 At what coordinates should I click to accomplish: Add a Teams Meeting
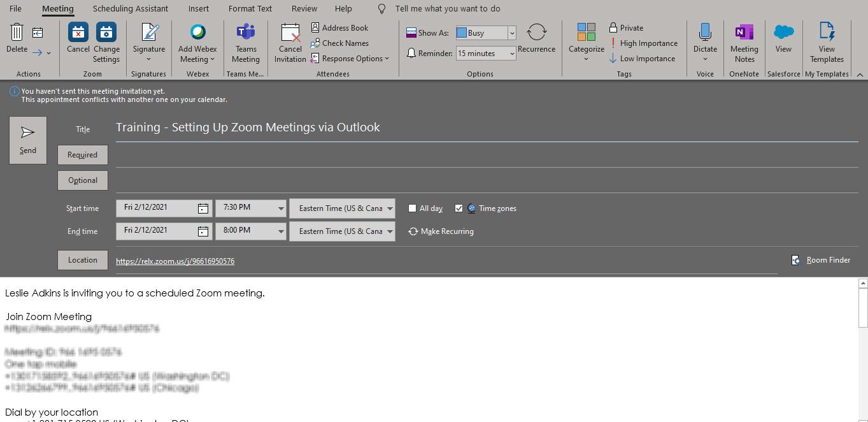[246, 43]
